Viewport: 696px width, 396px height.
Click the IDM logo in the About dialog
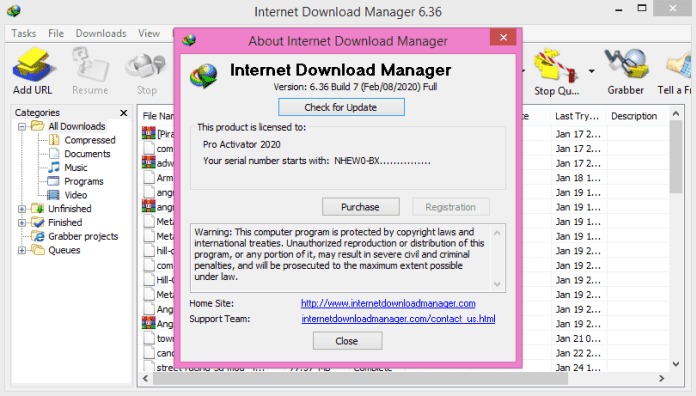pos(204,75)
